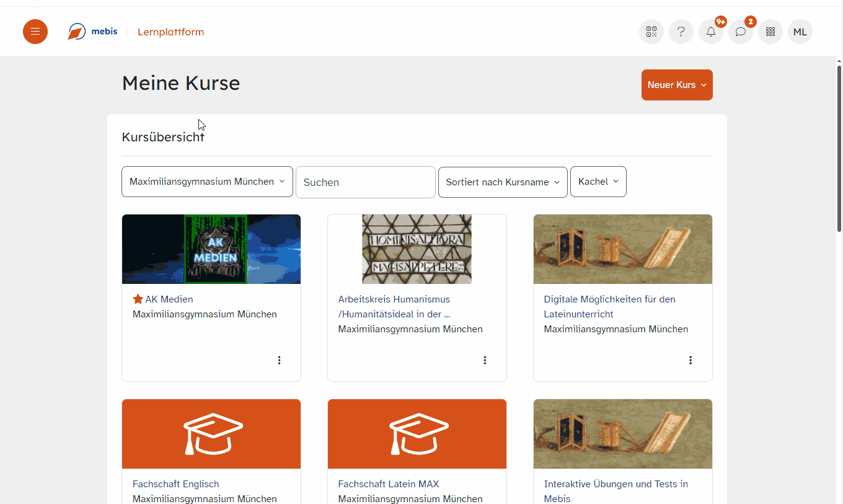Viewport: 843px width, 504px height.
Task: Open messages via the speech bubble icon
Action: point(741,32)
